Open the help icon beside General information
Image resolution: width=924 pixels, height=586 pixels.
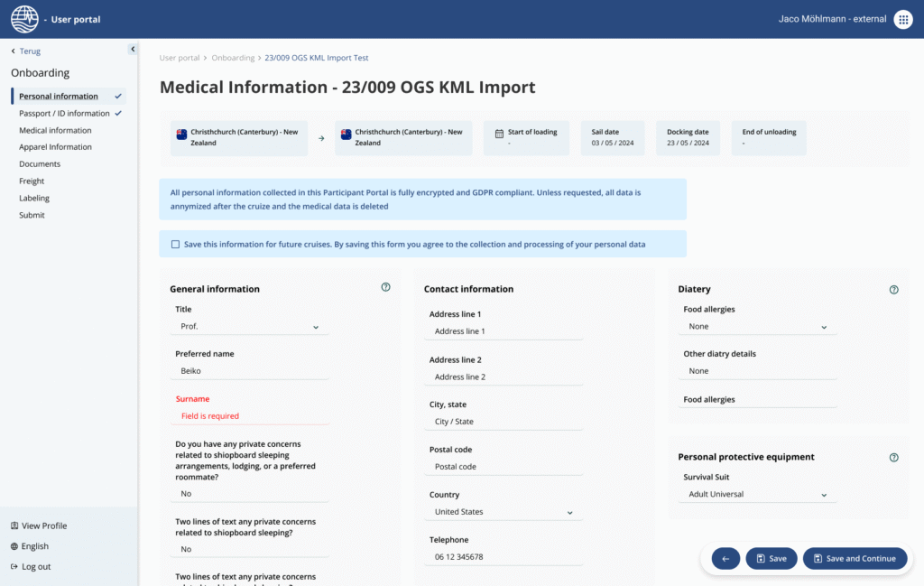(385, 286)
